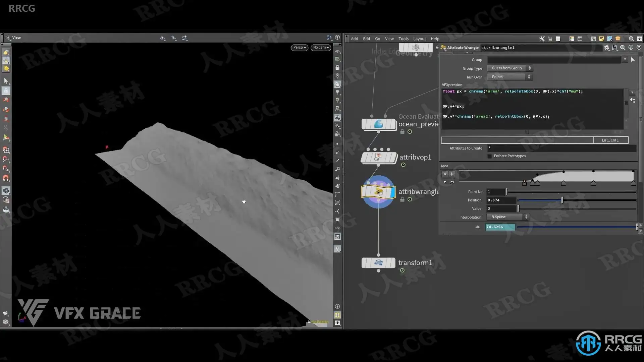This screenshot has width=644, height=362.
Task: Click the Mu slider track
Action: 576,227
